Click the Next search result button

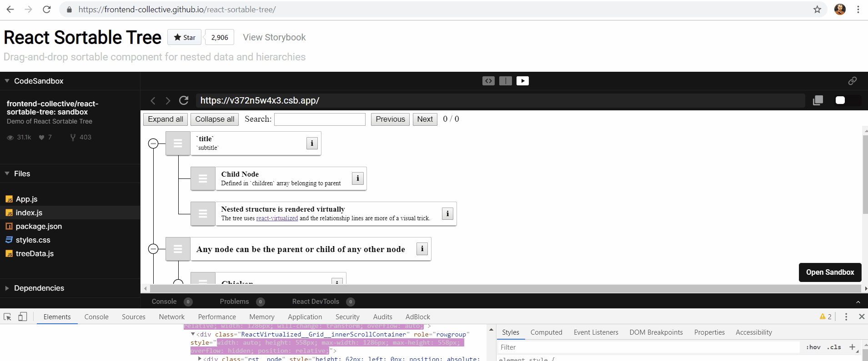point(425,119)
